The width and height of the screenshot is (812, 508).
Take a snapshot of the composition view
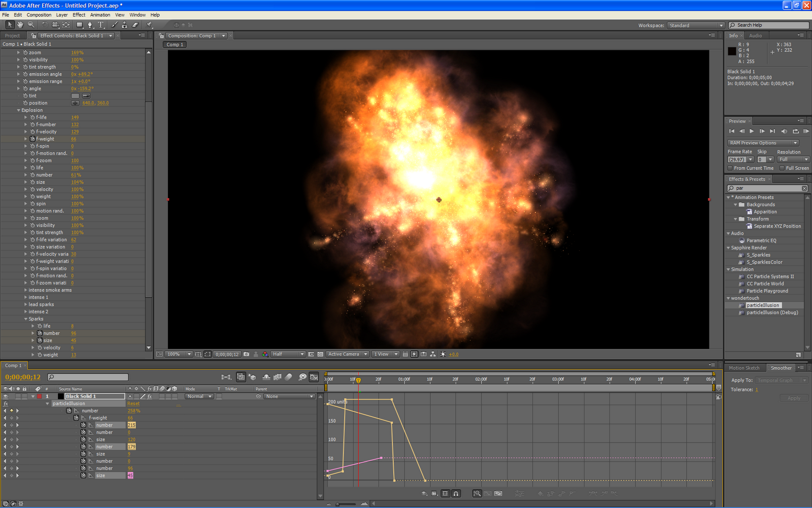pos(246,354)
